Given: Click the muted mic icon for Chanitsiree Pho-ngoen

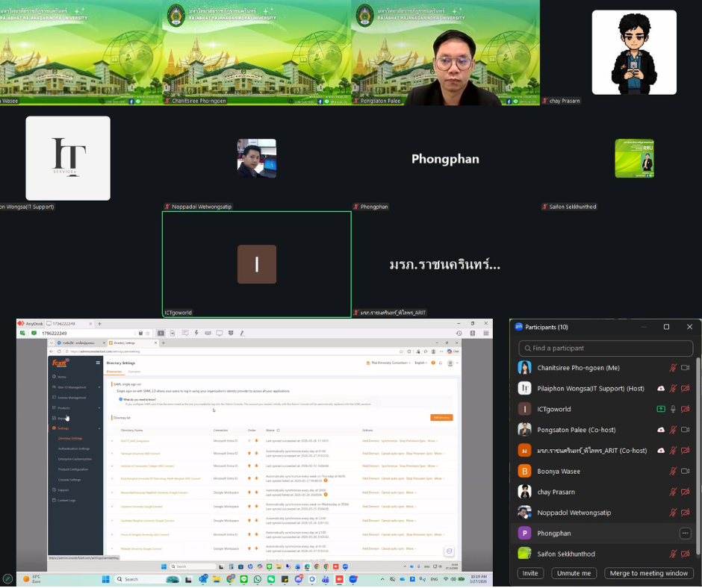Looking at the screenshot, I should (x=673, y=368).
